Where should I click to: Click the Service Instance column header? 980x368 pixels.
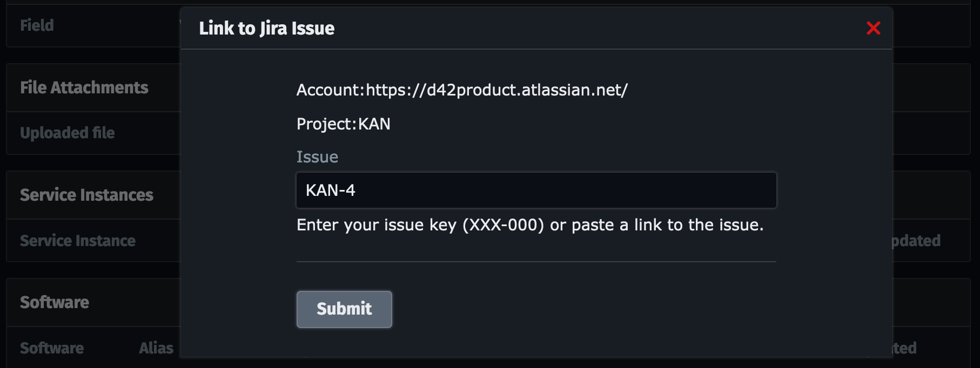pyautogui.click(x=78, y=241)
